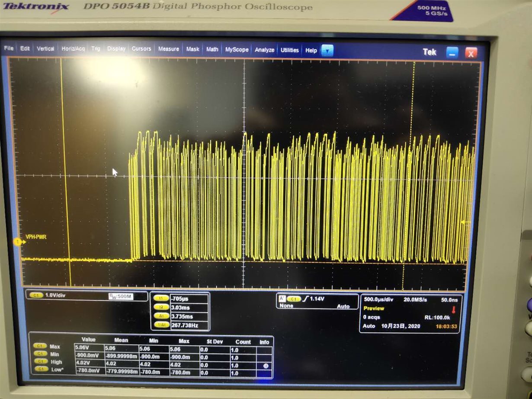Image resolution: width=532 pixels, height=399 pixels.
Task: Open the Mask menu
Action: pos(192,49)
